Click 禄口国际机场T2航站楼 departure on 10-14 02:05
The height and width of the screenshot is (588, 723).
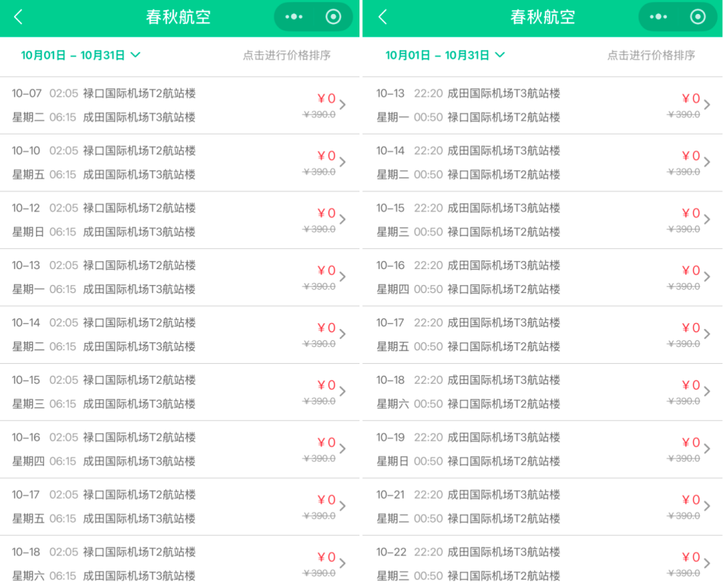139,322
